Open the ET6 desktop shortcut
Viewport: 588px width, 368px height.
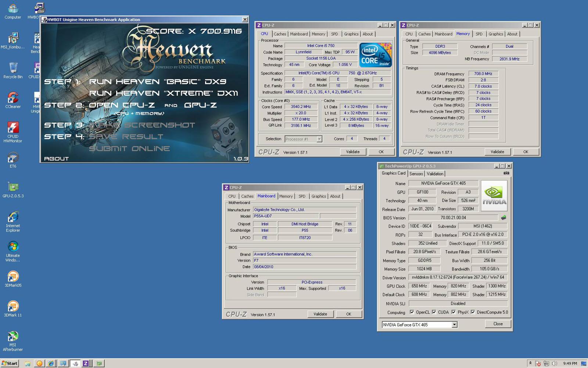click(13, 160)
